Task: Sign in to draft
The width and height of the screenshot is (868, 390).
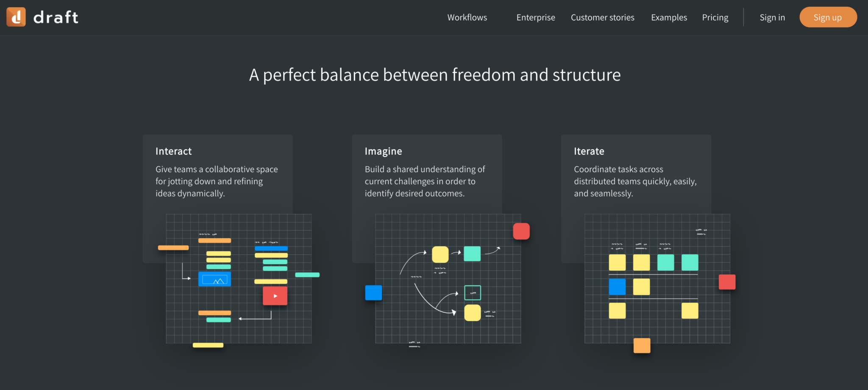Action: pos(772,17)
